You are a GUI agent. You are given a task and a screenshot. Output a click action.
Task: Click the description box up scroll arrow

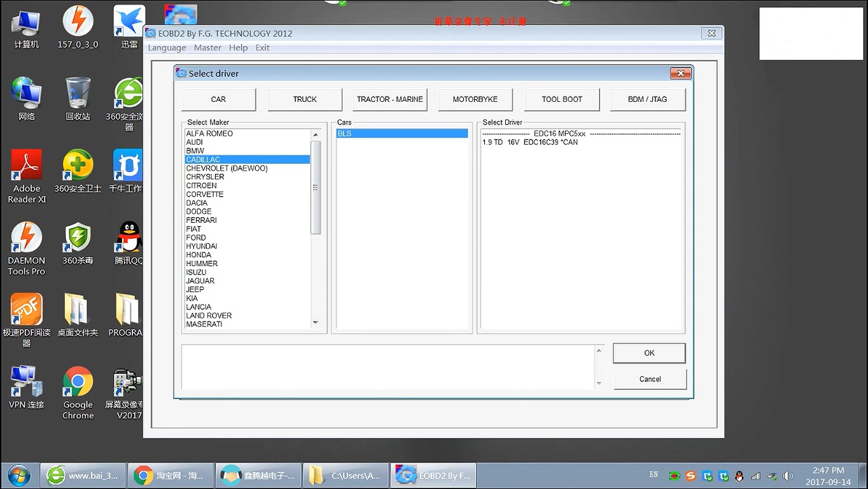[599, 351]
